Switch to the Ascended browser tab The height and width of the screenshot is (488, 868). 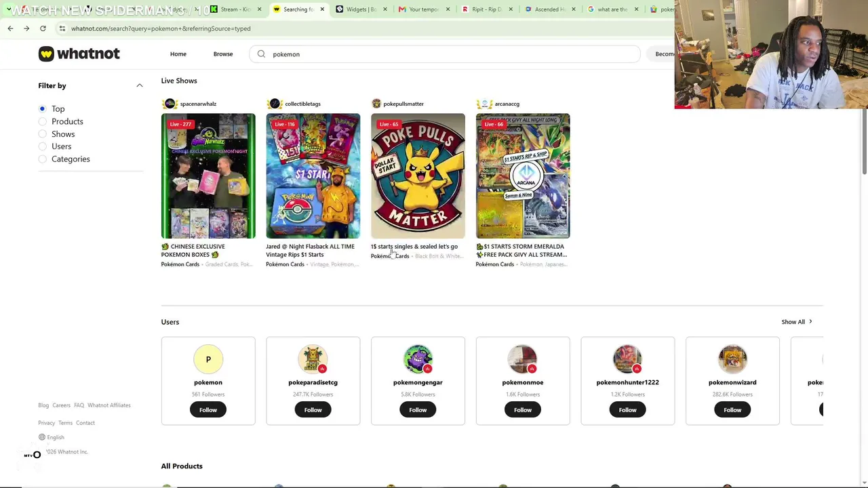549,9
